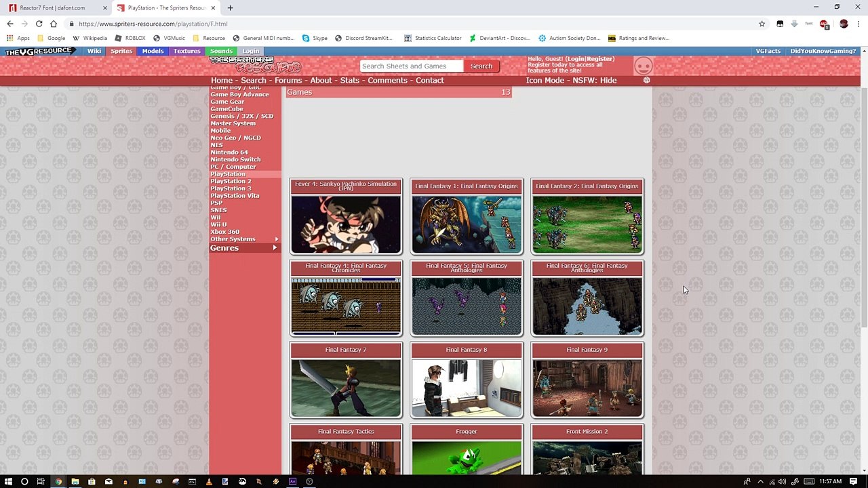Viewport: 868px width, 488px height.
Task: Toggle the NSFW: Hide setting
Action: (594, 80)
